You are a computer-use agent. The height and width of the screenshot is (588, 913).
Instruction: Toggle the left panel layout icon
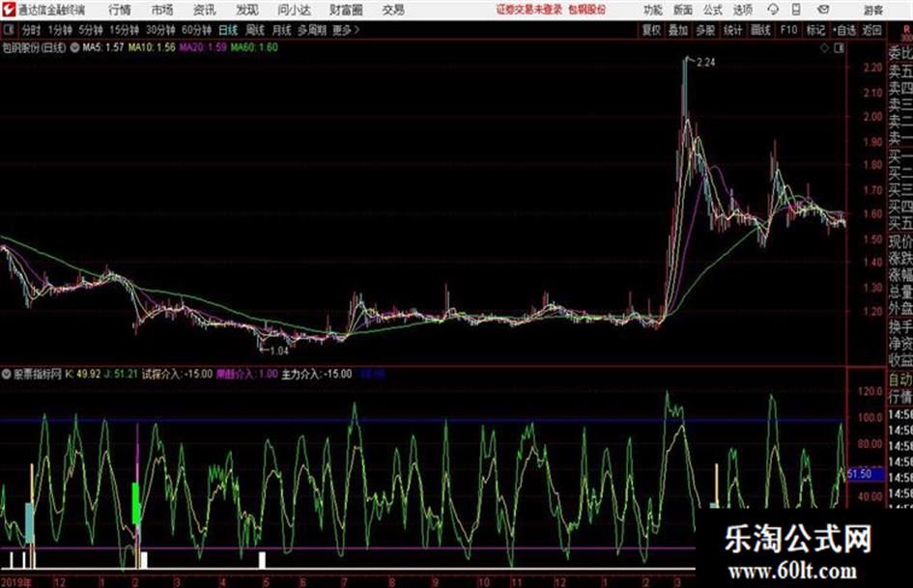(x=8, y=30)
